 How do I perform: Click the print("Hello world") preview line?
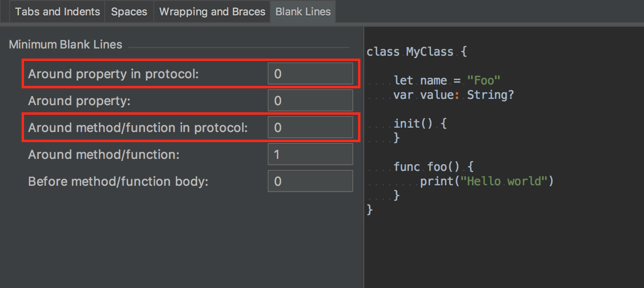pos(486,181)
